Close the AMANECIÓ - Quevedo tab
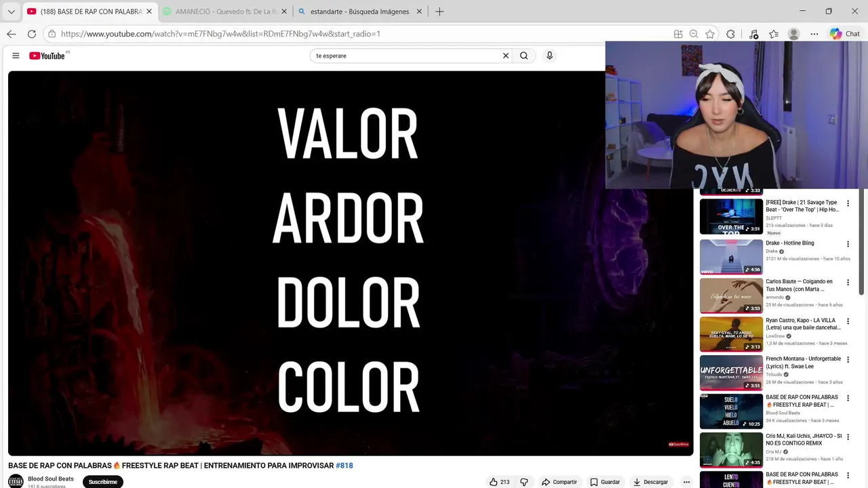 point(284,12)
